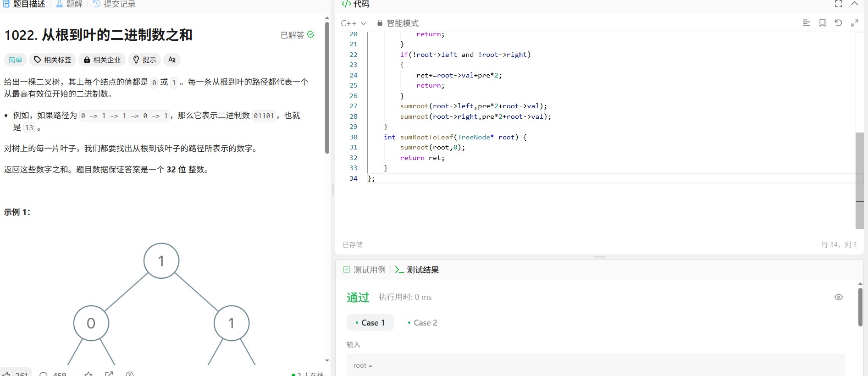
Task: Switch to the 题解 tab
Action: (x=69, y=4)
